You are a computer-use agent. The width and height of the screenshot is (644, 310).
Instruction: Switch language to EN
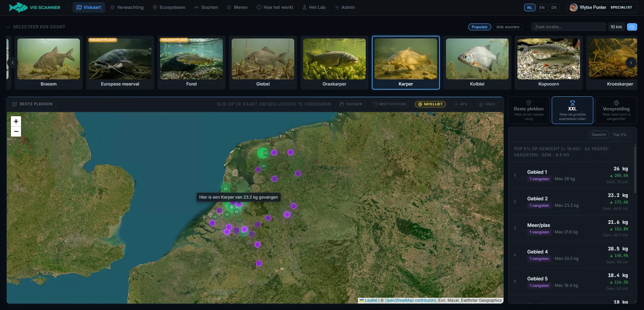pos(542,7)
